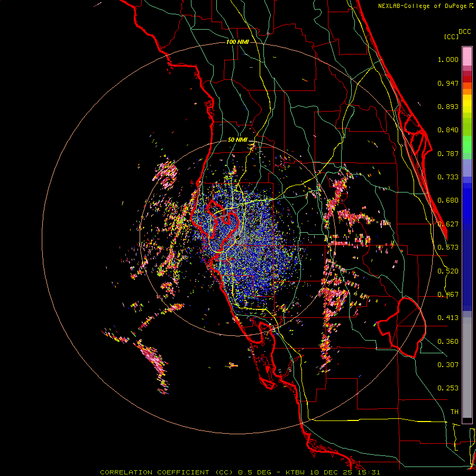Click the 0.360 legend value
Viewport: 476px width, 476px height.
[x=448, y=342]
